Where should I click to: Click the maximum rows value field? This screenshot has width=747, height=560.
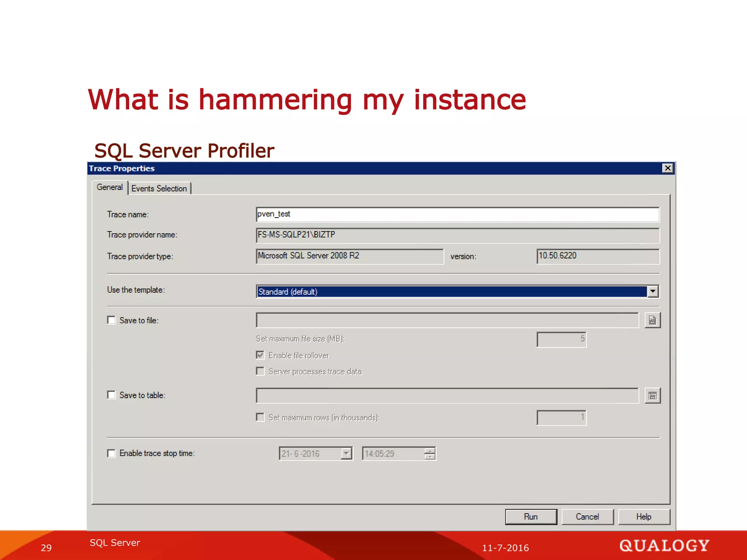[x=561, y=417]
